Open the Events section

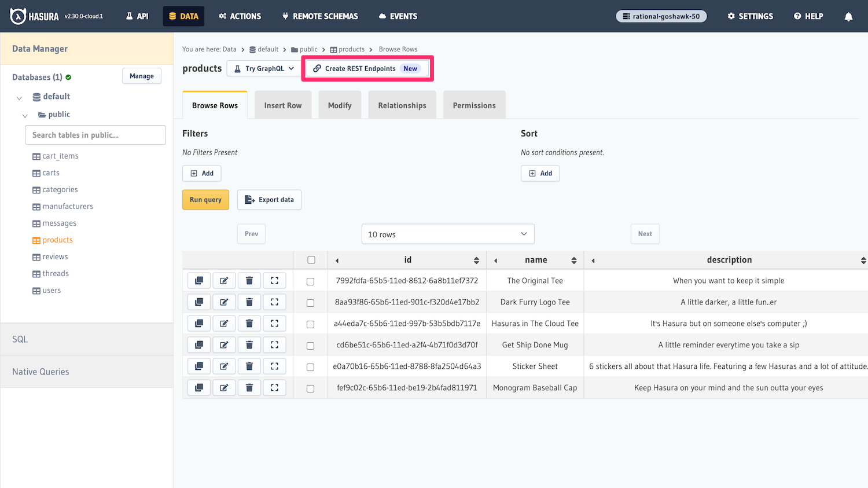click(398, 16)
